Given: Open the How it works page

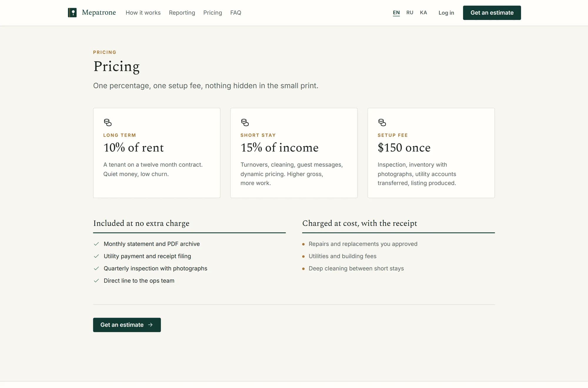Looking at the screenshot, I should point(143,13).
